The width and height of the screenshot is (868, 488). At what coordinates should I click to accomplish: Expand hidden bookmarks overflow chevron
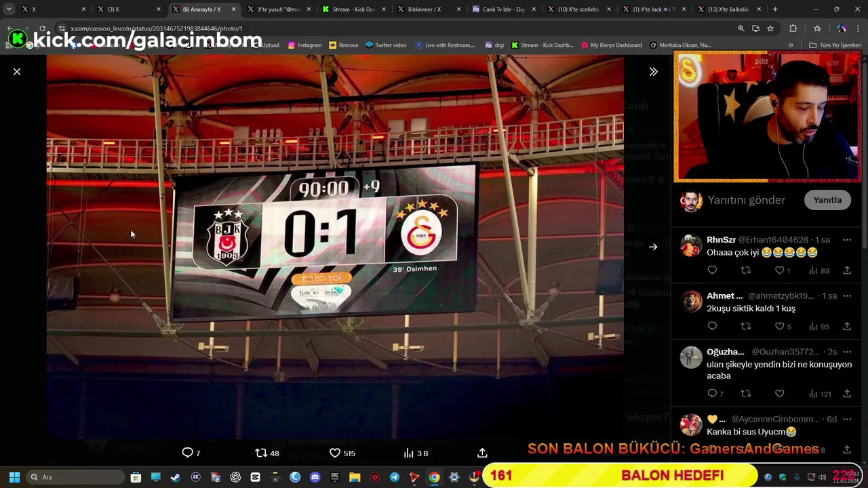(791, 45)
